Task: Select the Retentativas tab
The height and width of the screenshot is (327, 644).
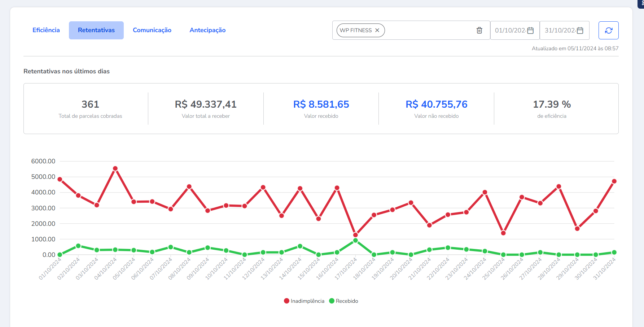Action: [x=96, y=30]
